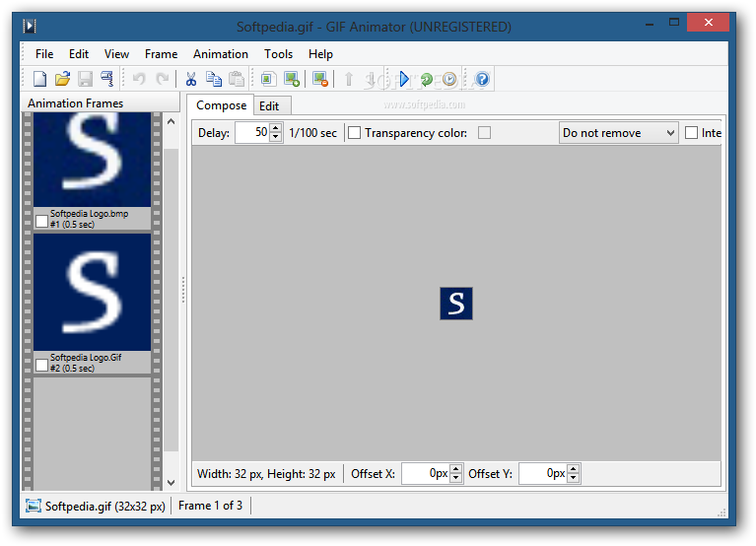Click the Offset X input field

(426, 474)
